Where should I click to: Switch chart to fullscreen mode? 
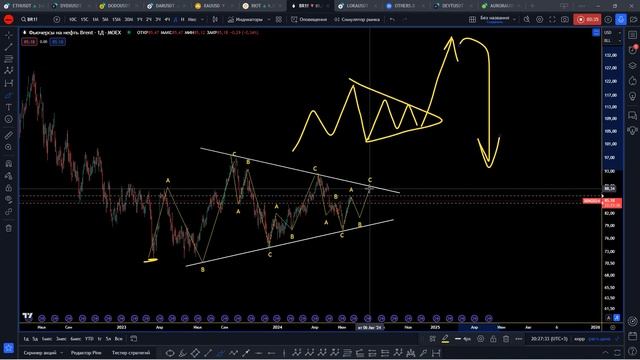[x=552, y=19]
